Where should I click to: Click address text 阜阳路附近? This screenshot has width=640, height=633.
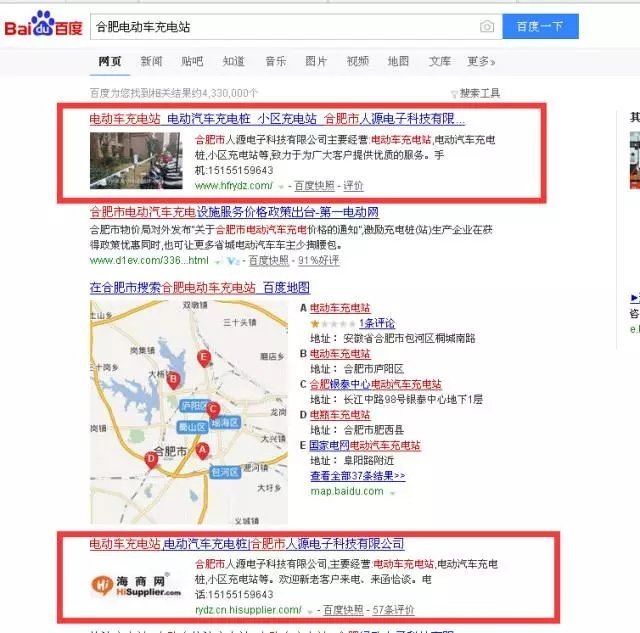pyautogui.click(x=369, y=461)
